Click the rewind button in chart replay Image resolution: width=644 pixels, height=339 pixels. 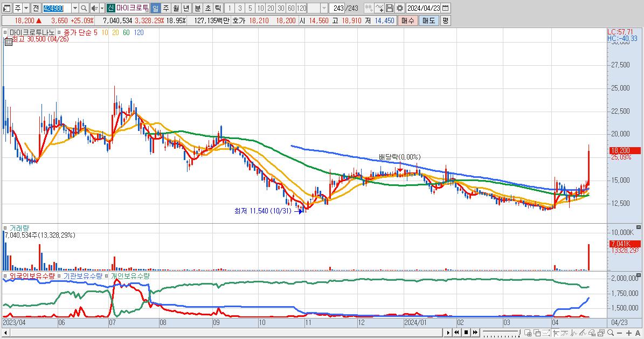456,333
